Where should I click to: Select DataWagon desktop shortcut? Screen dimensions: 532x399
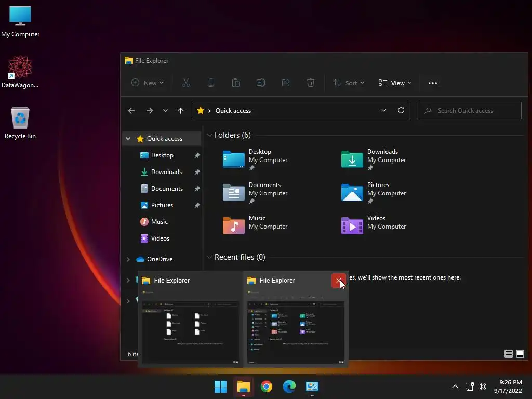pyautogui.click(x=20, y=72)
